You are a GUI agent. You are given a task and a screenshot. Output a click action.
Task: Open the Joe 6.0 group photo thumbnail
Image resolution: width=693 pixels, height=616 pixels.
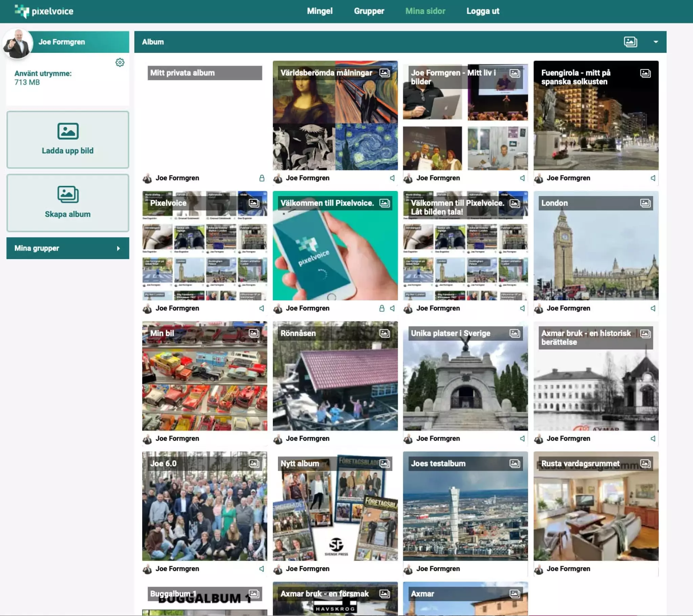point(205,506)
